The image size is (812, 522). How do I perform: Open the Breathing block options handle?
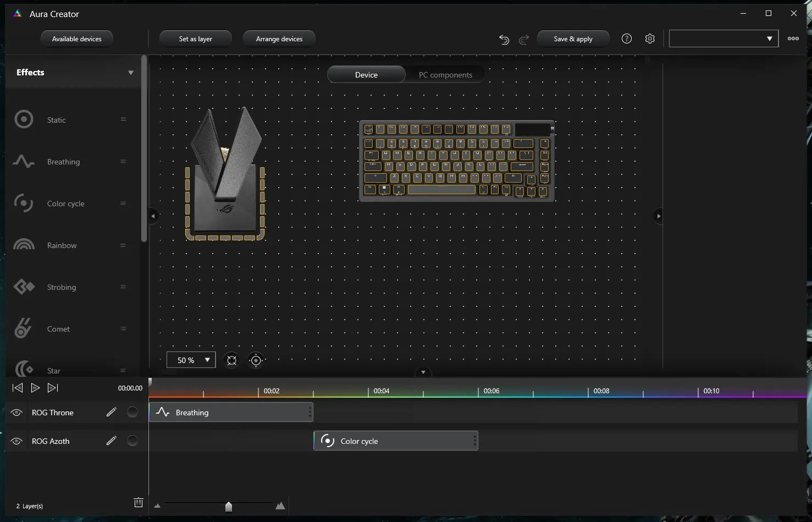[310, 412]
